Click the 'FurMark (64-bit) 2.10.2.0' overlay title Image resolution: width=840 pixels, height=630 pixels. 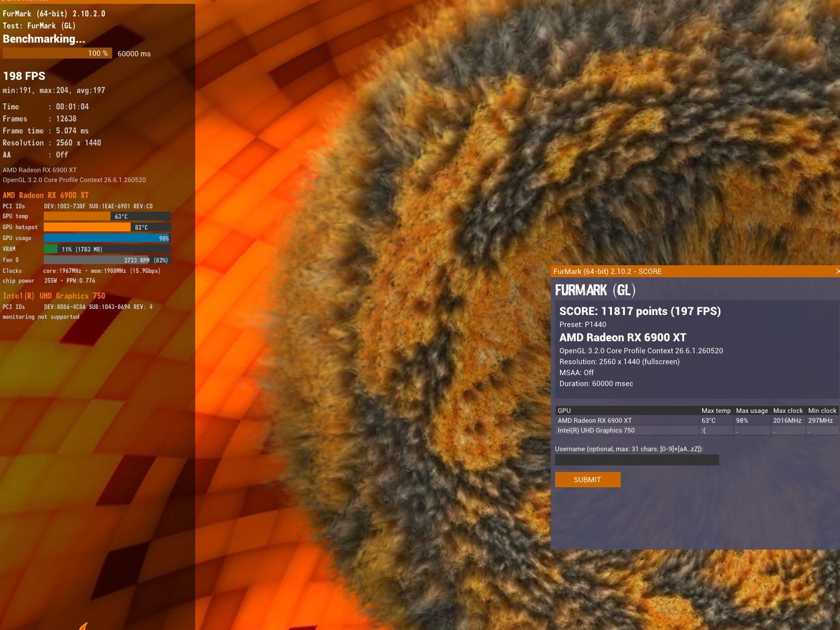coord(54,14)
